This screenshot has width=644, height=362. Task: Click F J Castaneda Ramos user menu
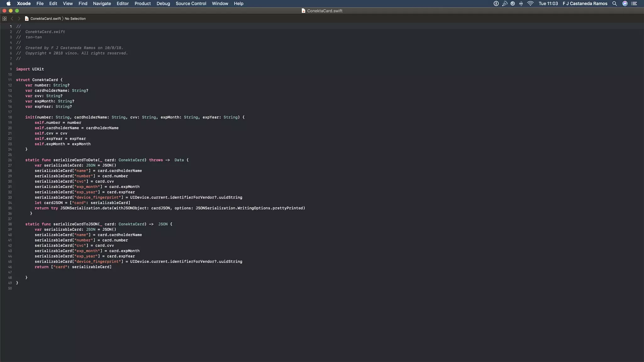coord(585,3)
